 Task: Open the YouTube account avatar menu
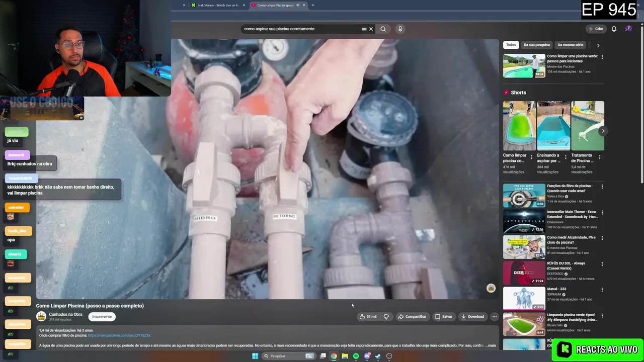(628, 29)
